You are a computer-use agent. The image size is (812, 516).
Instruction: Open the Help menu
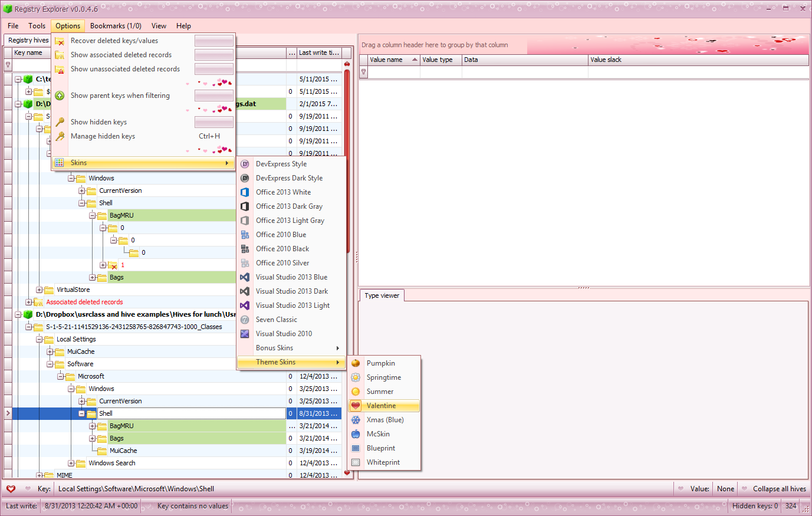coord(183,26)
